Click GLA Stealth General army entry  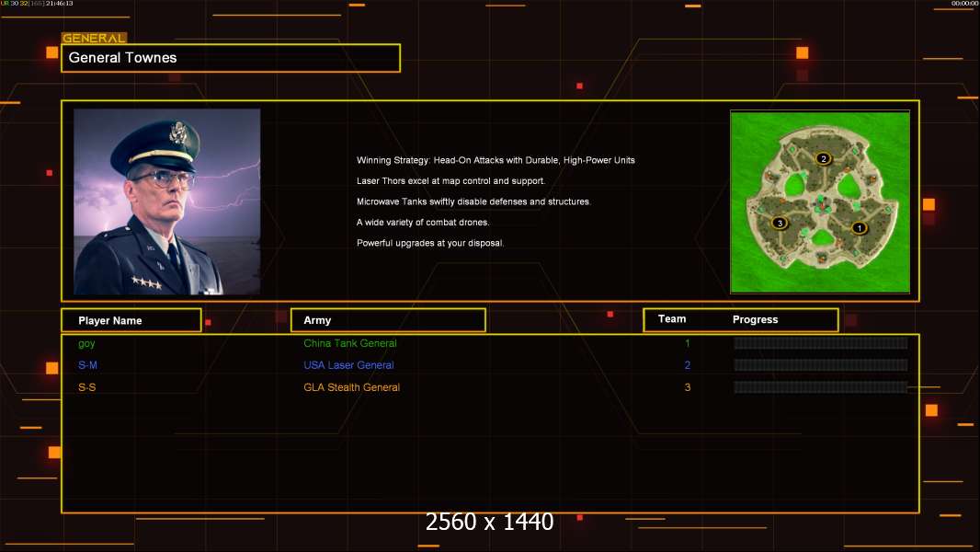pos(352,387)
